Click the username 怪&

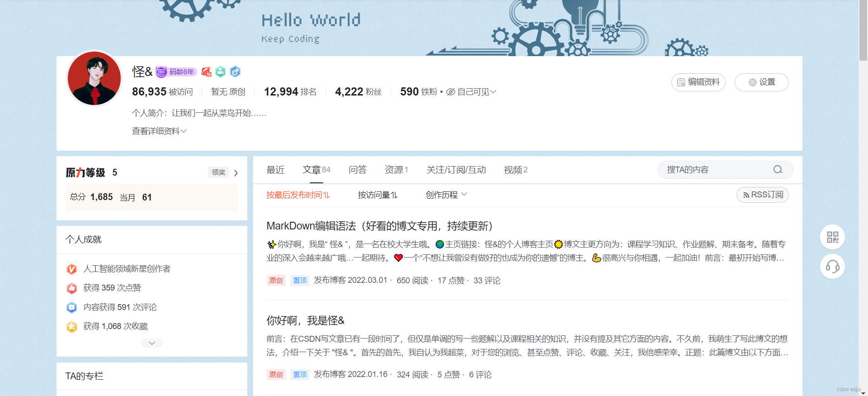(x=142, y=72)
